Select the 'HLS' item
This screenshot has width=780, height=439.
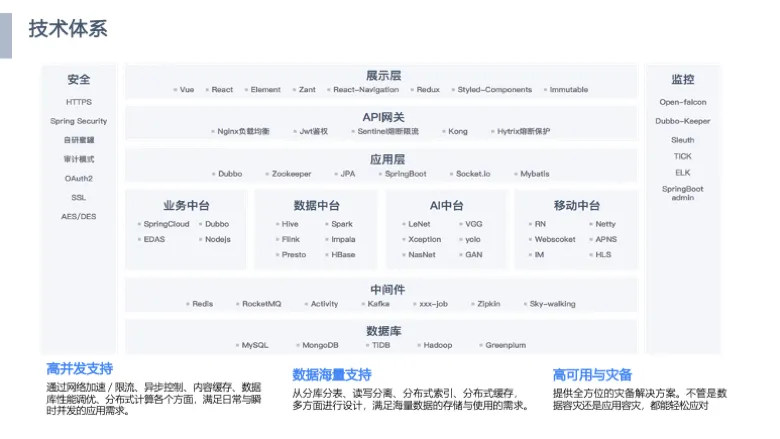point(603,255)
